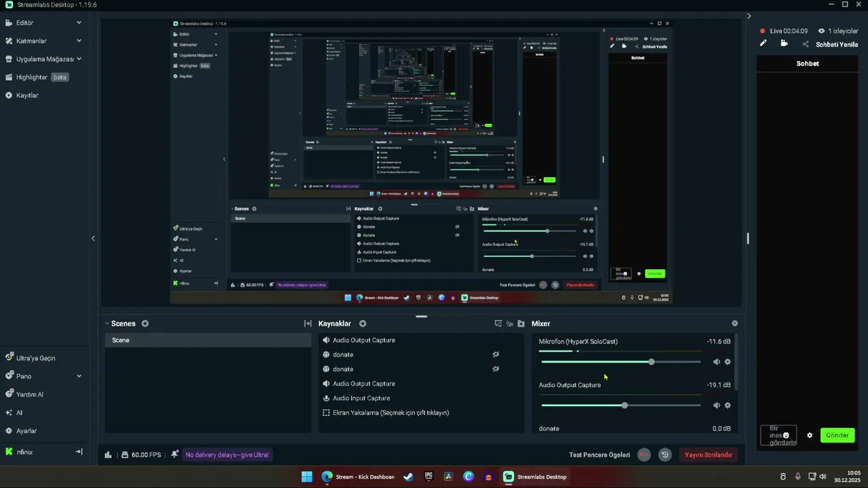Open Yardım AI in sidebar
868x488 pixels.
point(24,394)
